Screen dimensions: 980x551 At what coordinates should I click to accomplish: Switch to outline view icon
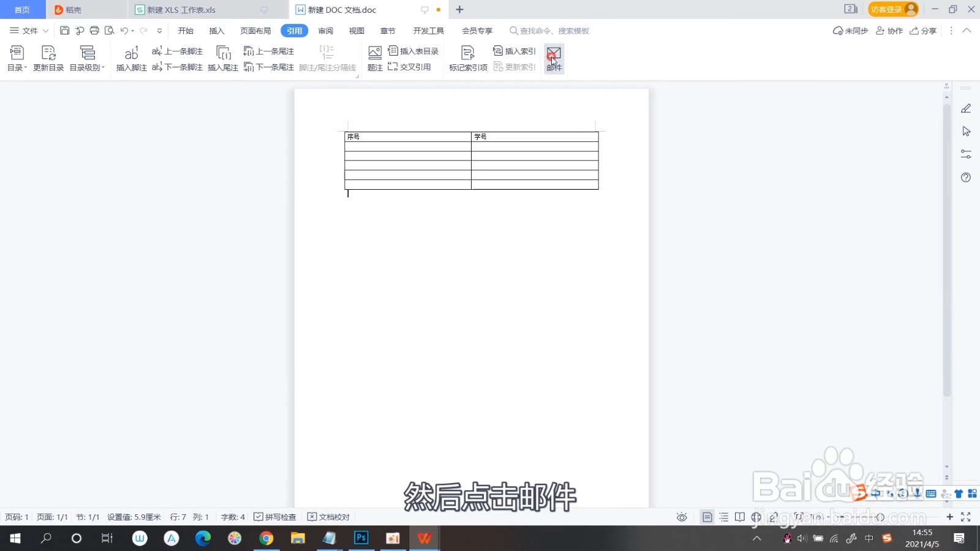click(724, 517)
